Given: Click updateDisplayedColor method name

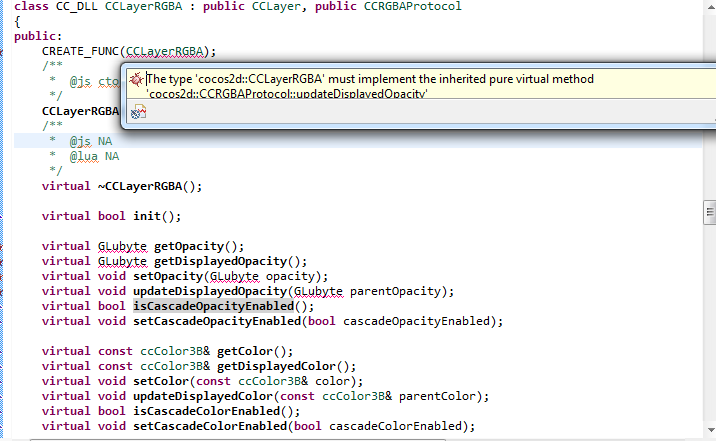Looking at the screenshot, I should coord(203,396).
